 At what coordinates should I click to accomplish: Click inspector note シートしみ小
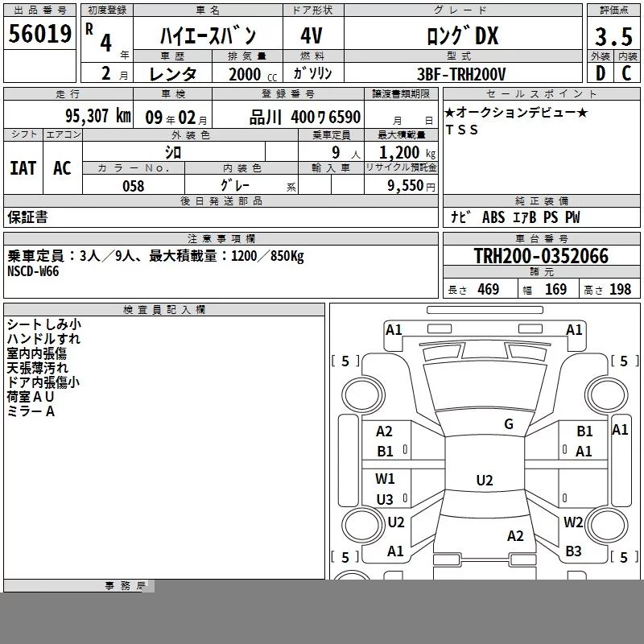[x=44, y=324]
